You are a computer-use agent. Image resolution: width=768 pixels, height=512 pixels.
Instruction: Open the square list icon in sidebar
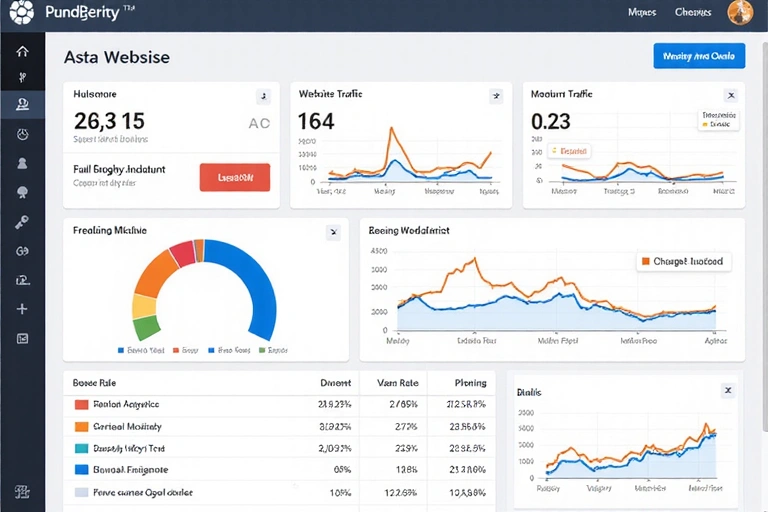pos(22,339)
